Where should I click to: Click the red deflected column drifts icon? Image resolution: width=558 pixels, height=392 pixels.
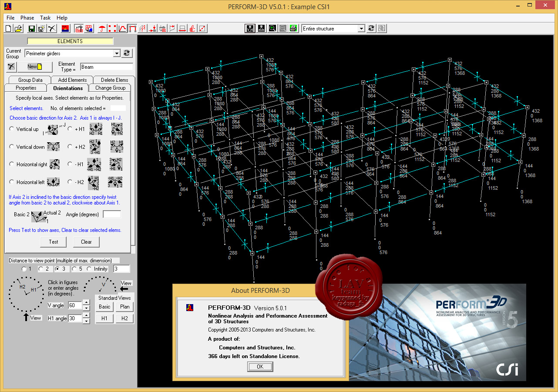click(x=172, y=29)
